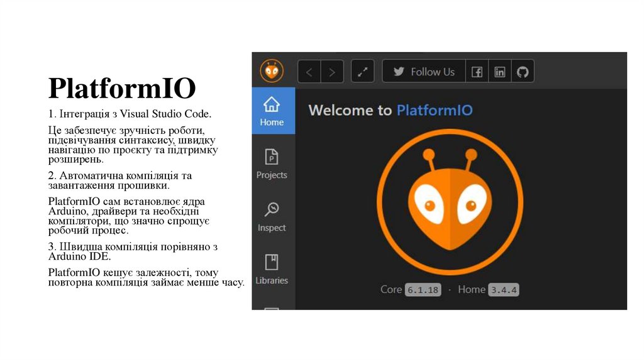Click text "PlatformIO кешує залежності, тому"

[x=133, y=273]
